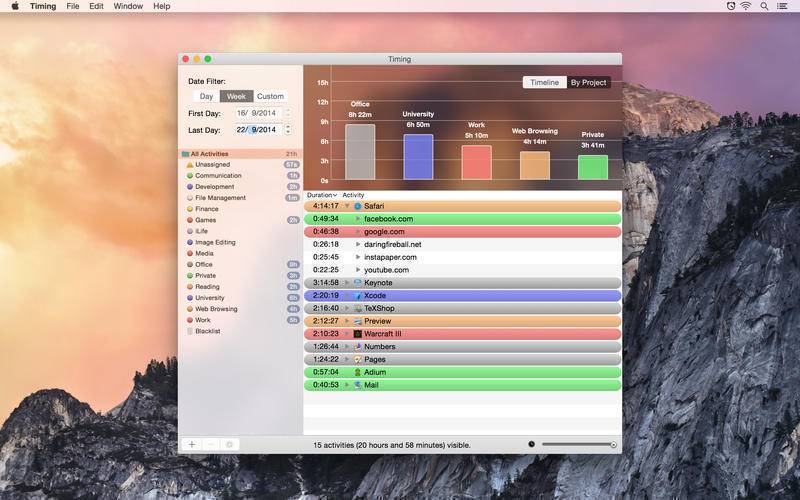The height and width of the screenshot is (500, 800).
Task: Open Notification Center icon in menu bar
Action: [782, 6]
